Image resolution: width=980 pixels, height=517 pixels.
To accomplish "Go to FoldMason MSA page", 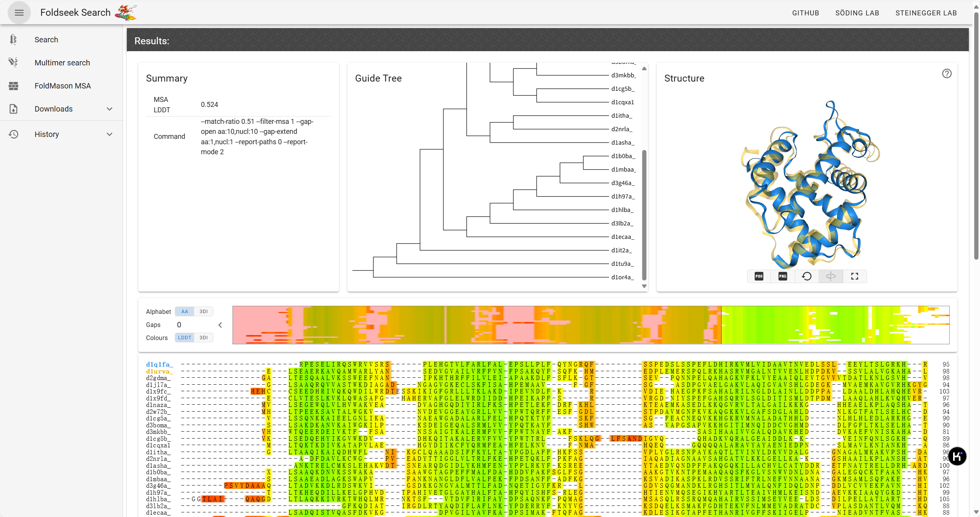I will 62,86.
